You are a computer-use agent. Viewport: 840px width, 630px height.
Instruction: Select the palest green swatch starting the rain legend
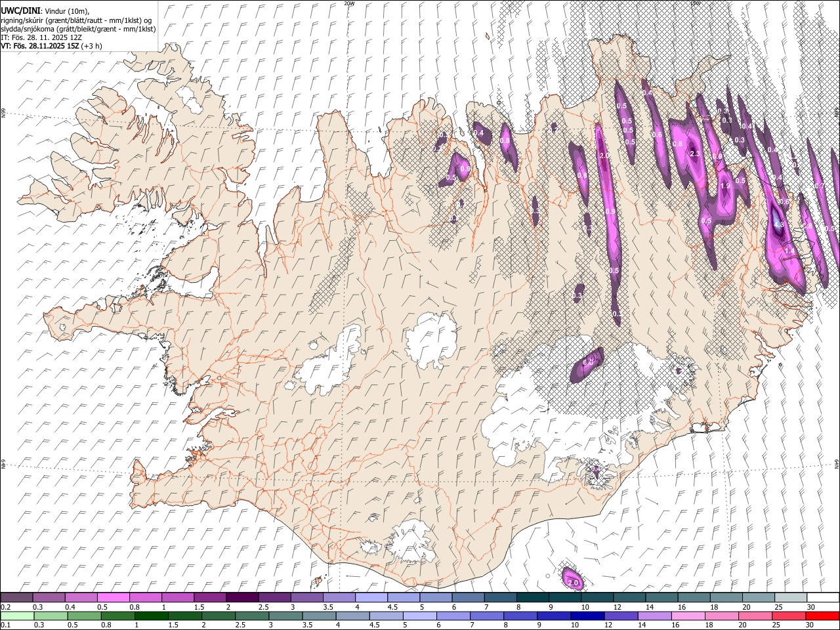tap(18, 616)
